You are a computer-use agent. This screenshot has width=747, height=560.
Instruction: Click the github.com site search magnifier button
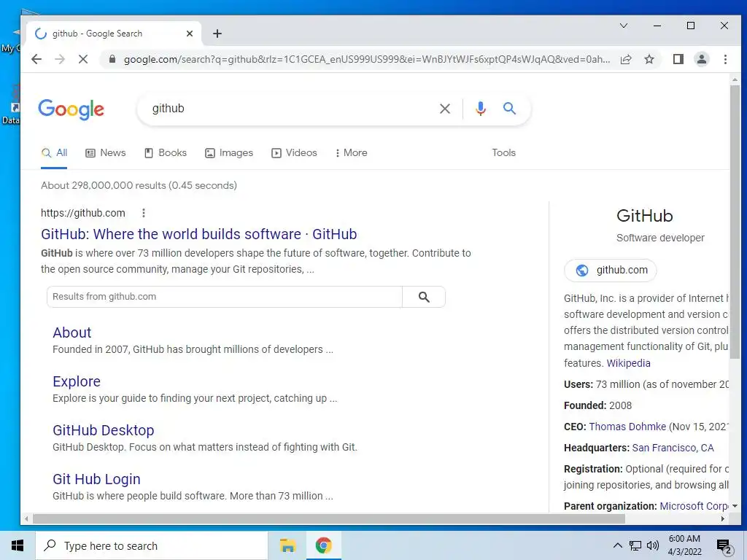(424, 297)
